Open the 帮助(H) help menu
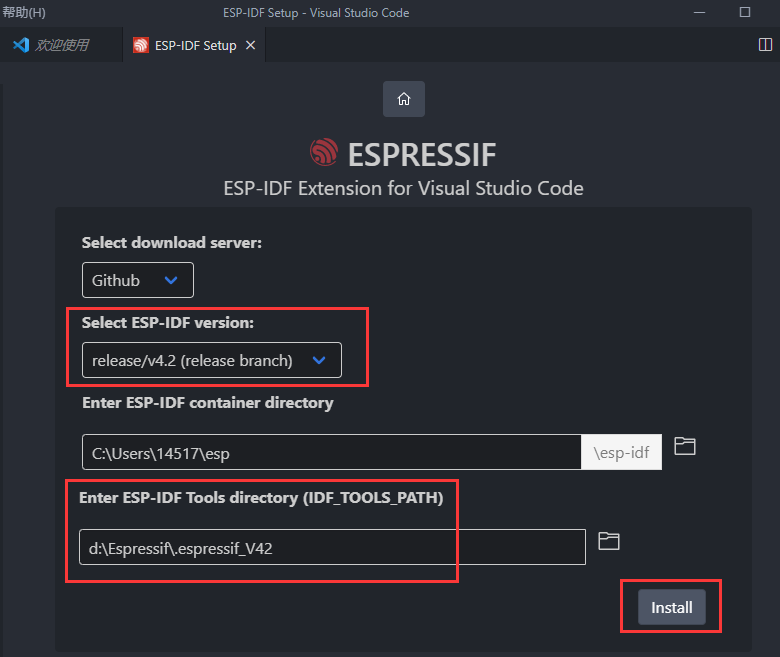The height and width of the screenshot is (657, 780). (x=24, y=12)
